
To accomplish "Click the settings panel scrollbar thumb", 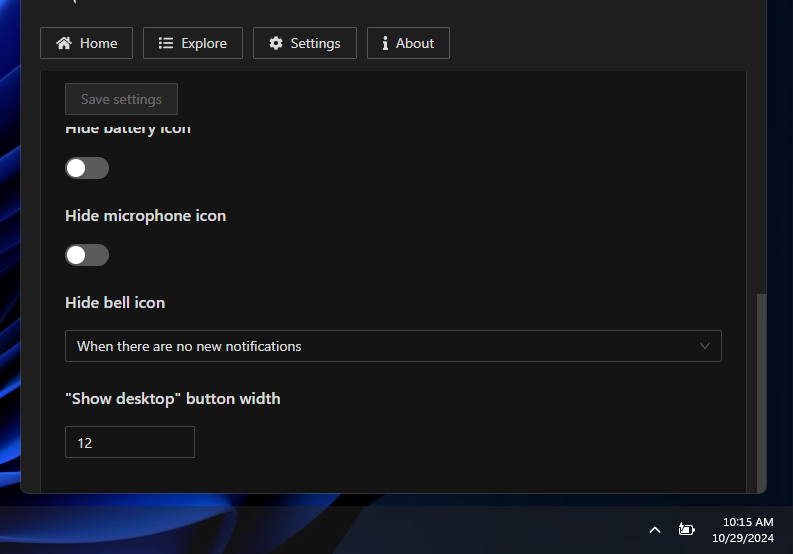I will tap(761, 390).
